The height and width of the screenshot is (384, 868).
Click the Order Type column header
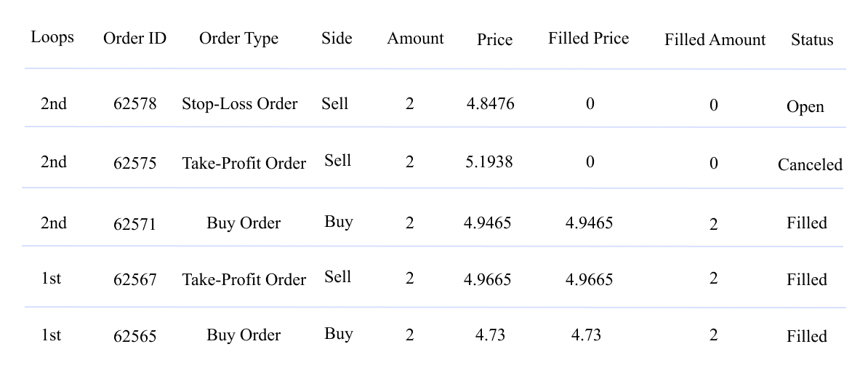238,39
